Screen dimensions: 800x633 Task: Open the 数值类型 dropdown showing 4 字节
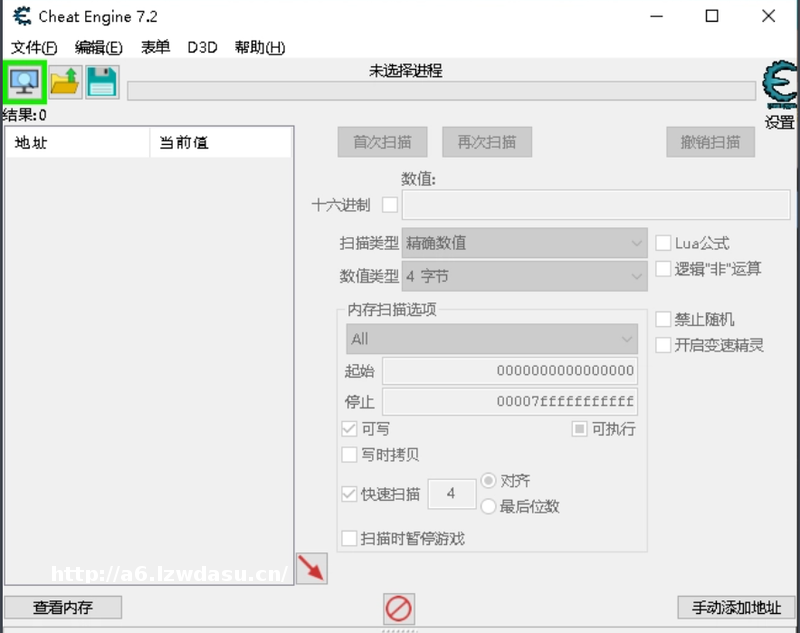point(524,276)
